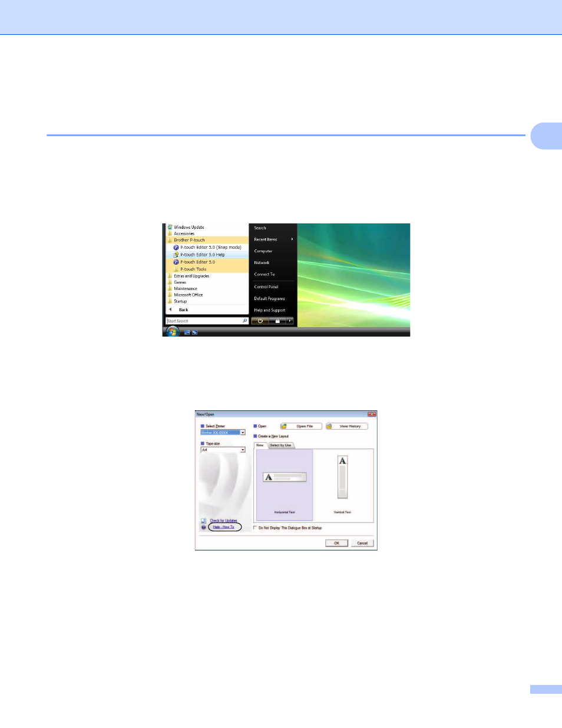Click the Windows Start orb
The width and height of the screenshot is (562, 728).
click(x=172, y=331)
